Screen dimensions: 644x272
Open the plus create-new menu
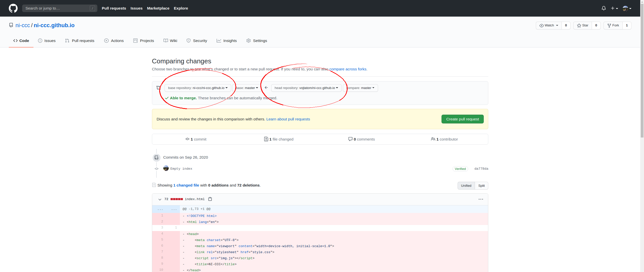click(x=614, y=8)
